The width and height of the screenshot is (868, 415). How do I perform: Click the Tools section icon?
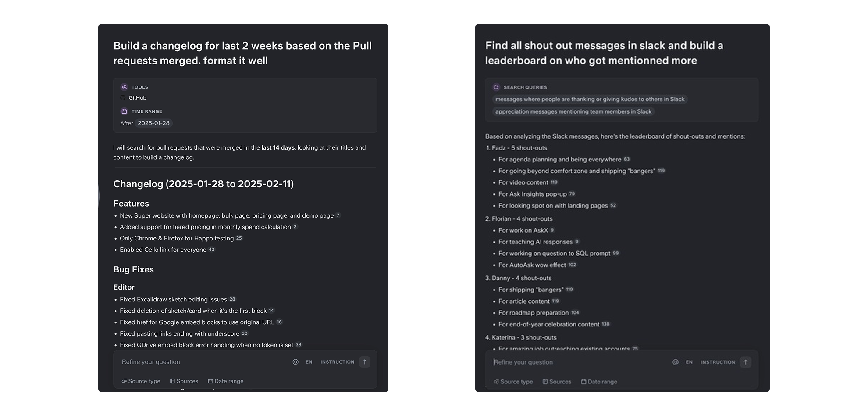(x=124, y=87)
